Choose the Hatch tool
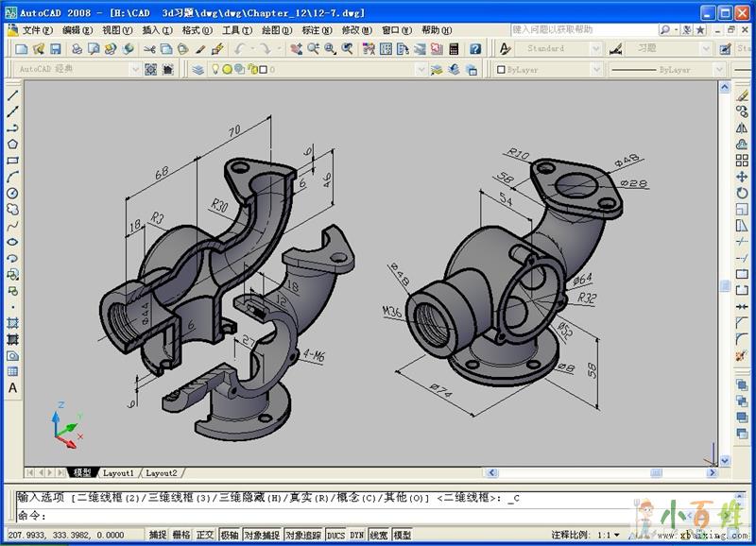Screen dimensions: 756x546 [12, 322]
